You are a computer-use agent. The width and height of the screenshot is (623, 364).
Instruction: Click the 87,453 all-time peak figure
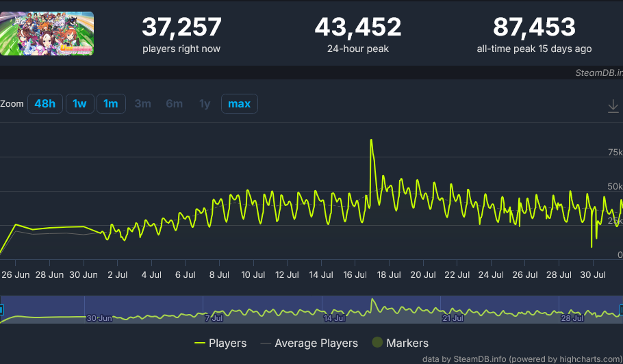534,27
